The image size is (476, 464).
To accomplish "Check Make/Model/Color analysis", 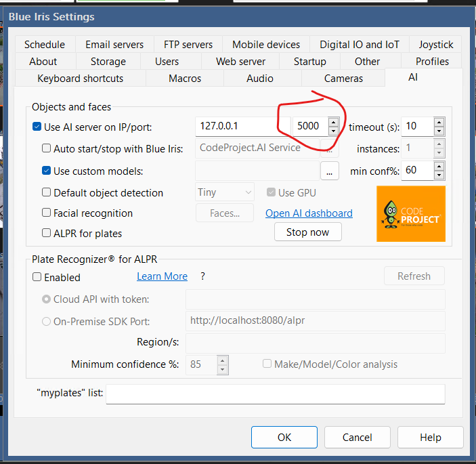I will click(267, 364).
